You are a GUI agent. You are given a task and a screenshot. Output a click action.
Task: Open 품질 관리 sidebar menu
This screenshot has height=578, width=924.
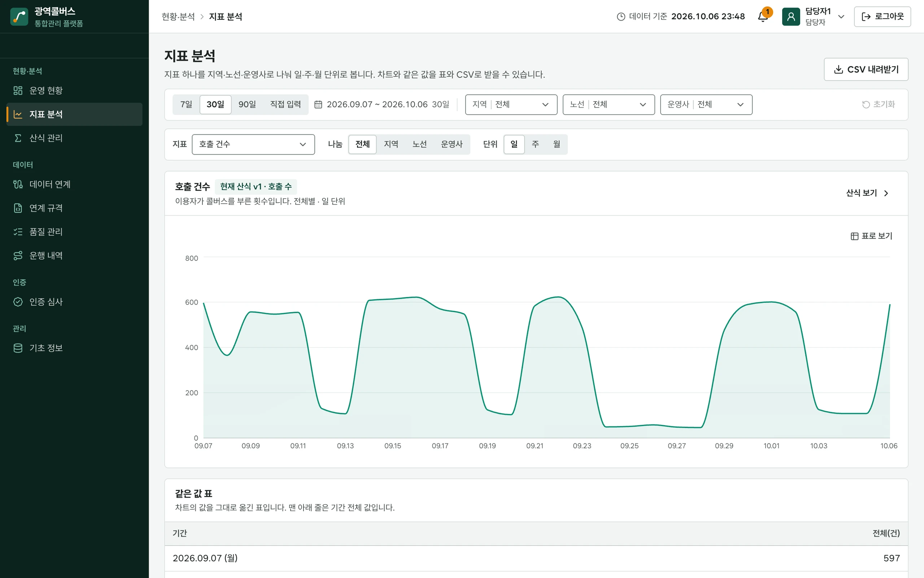[74, 232]
